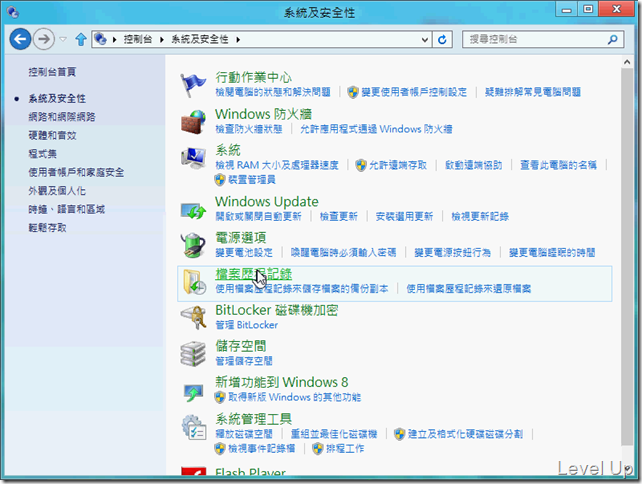
Task: Open 管理儲存空間 link
Action: pos(244,361)
